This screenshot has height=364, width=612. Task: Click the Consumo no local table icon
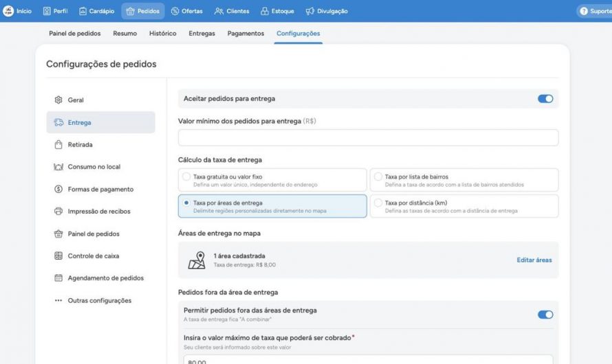click(x=58, y=167)
